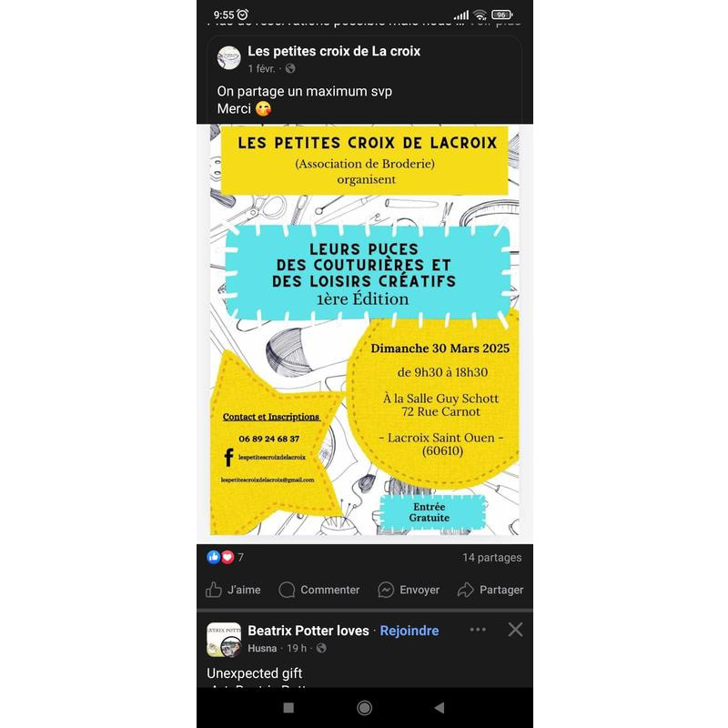The width and height of the screenshot is (728, 728).
Task: Tap the Android back navigation triangle
Action: tap(440, 708)
